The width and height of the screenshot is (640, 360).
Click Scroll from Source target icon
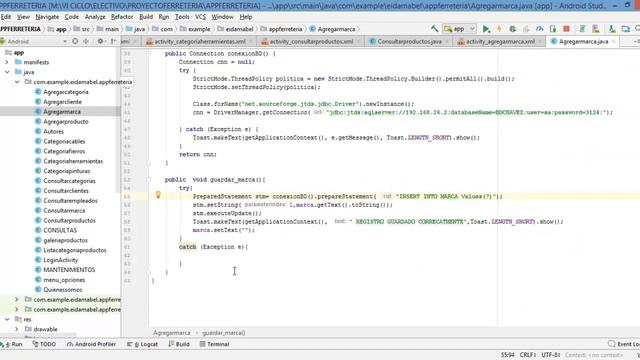(x=75, y=41)
